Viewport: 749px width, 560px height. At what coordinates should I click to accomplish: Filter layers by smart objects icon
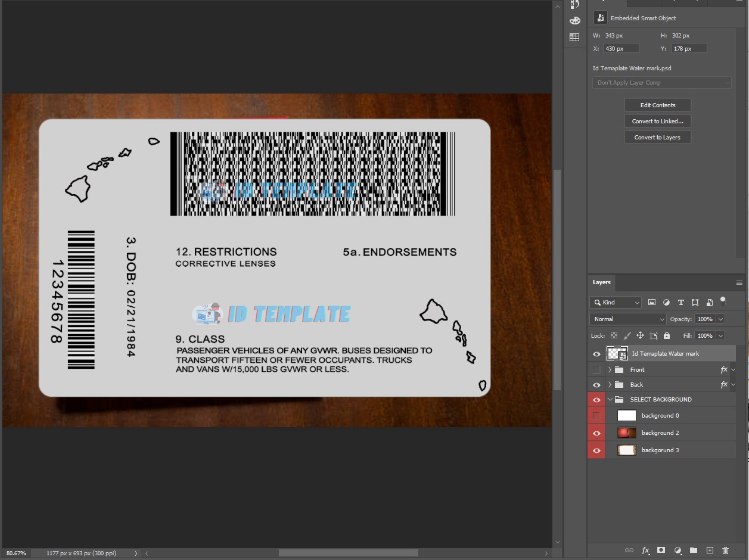coord(709,303)
